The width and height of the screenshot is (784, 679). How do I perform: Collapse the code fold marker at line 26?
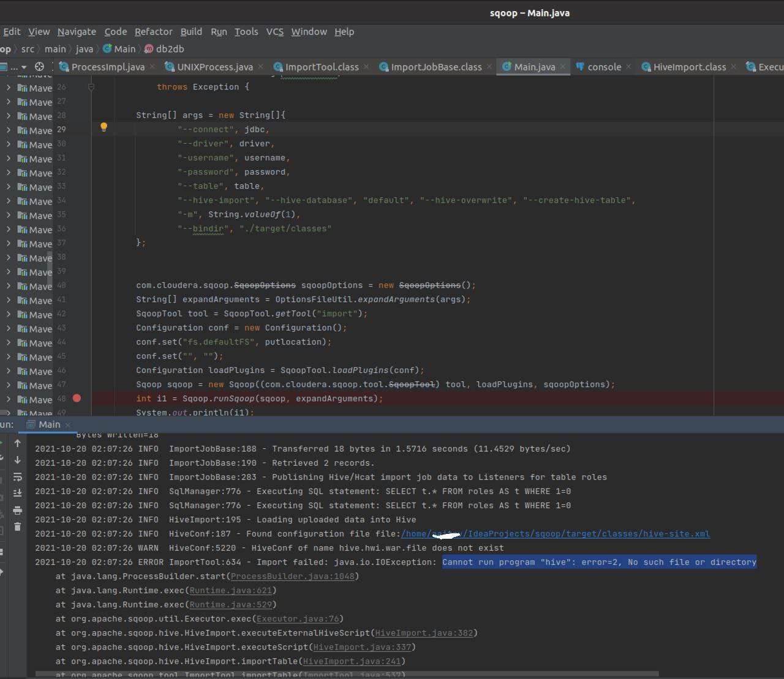91,87
